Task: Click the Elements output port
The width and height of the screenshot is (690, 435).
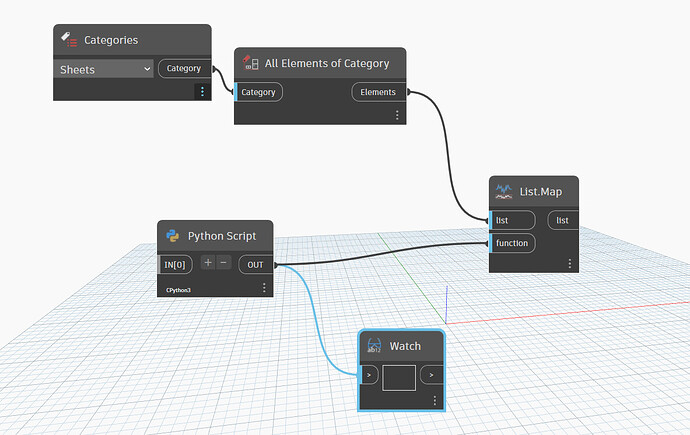Action: [x=378, y=92]
